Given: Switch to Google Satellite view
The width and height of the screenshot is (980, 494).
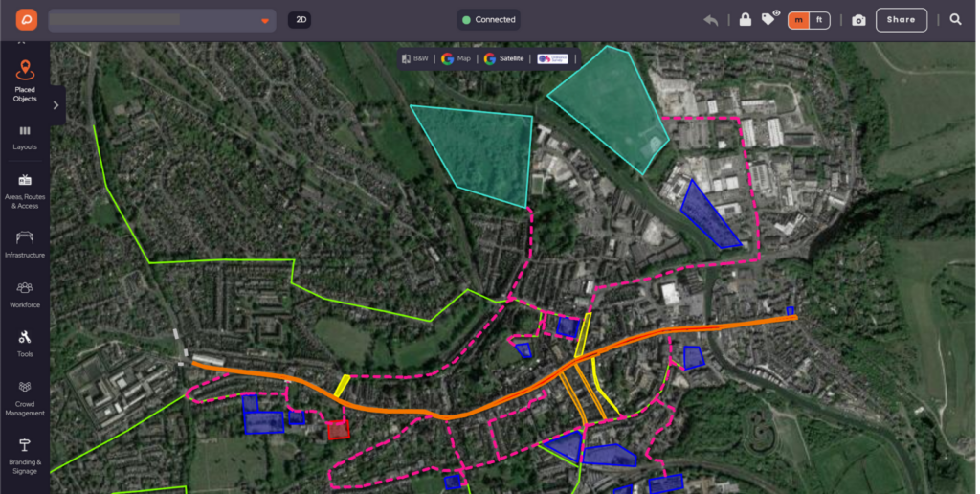Looking at the screenshot, I should click(503, 58).
